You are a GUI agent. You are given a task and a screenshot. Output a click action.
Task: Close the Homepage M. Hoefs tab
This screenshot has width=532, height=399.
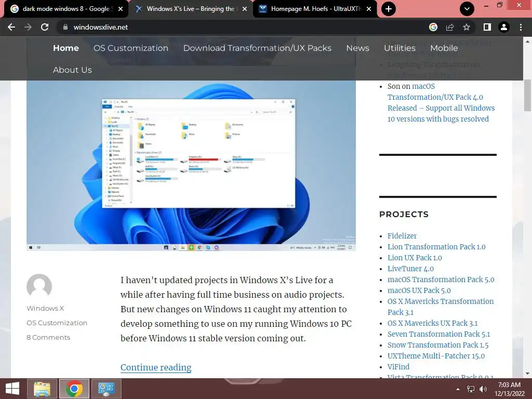pyautogui.click(x=369, y=9)
